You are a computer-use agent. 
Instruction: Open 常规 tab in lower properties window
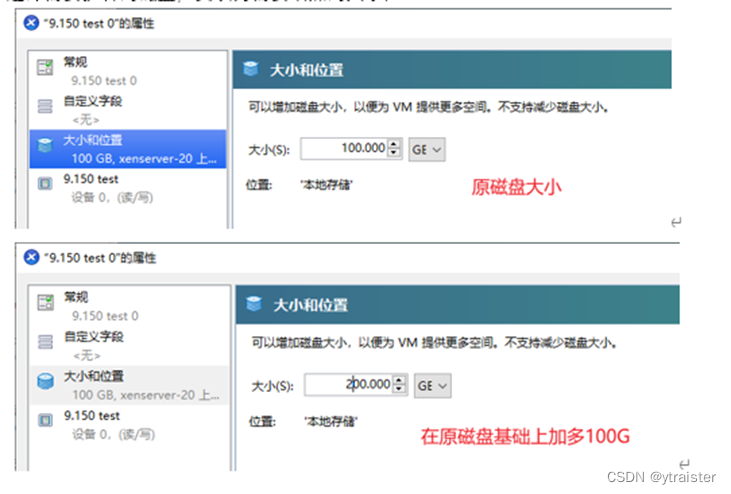point(129,306)
